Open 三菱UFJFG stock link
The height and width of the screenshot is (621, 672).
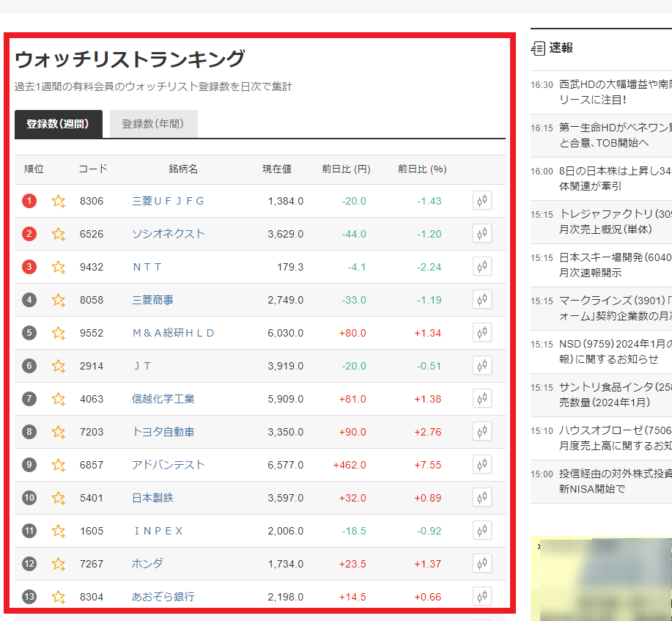(x=168, y=201)
